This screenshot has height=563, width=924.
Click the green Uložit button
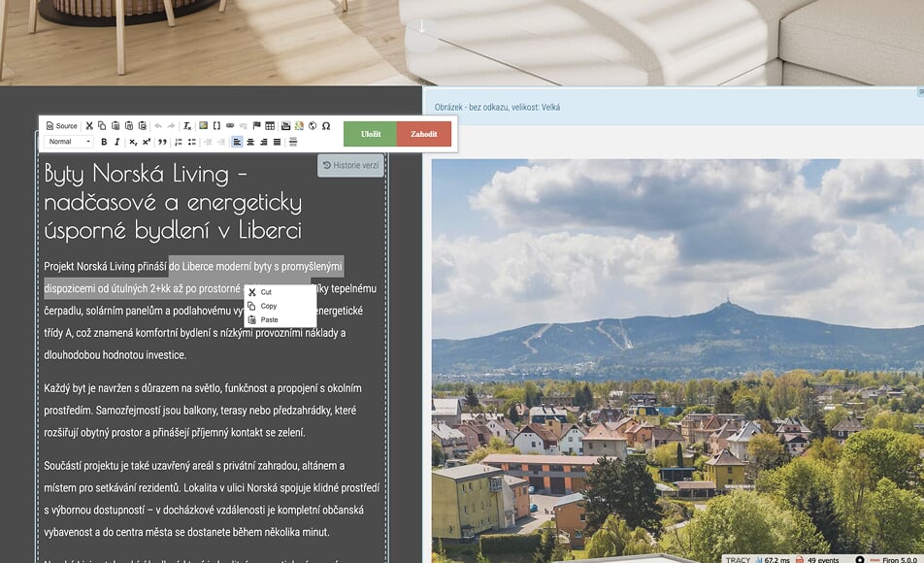tap(370, 134)
